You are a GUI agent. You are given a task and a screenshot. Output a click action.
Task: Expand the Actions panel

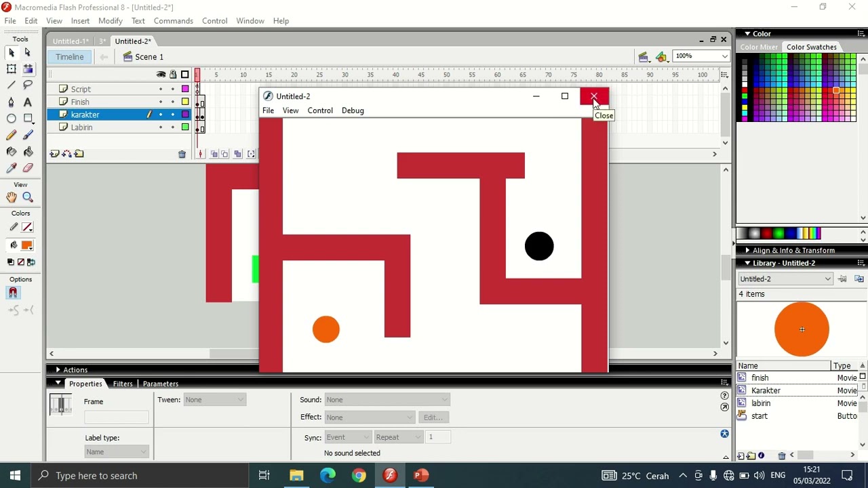click(x=58, y=370)
